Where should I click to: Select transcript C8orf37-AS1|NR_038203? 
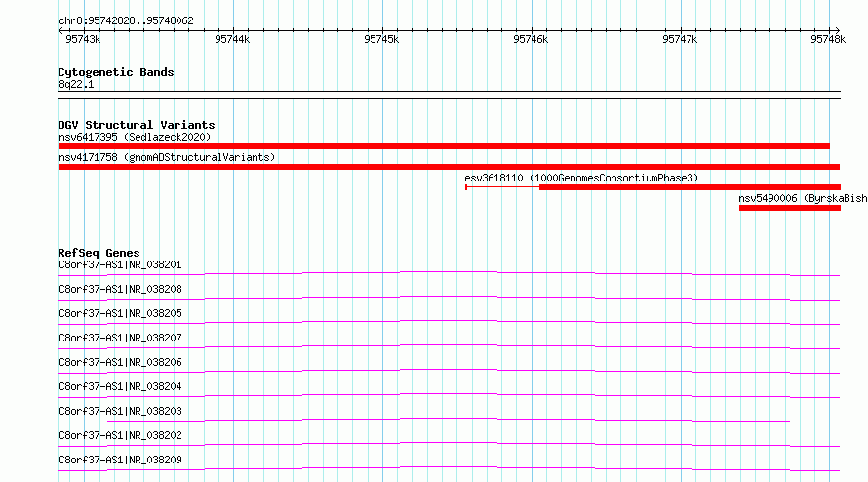tap(120, 411)
